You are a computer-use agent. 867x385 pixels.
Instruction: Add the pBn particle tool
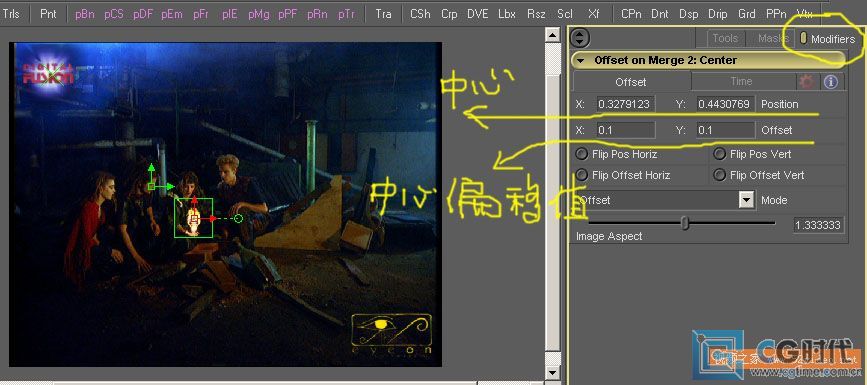coord(85,14)
